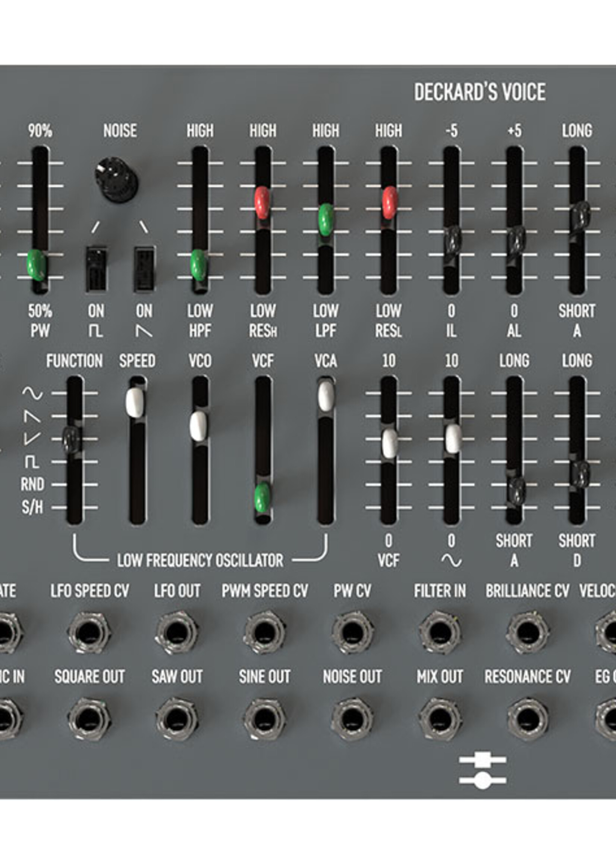Click the red RESH slider cap

(262, 203)
